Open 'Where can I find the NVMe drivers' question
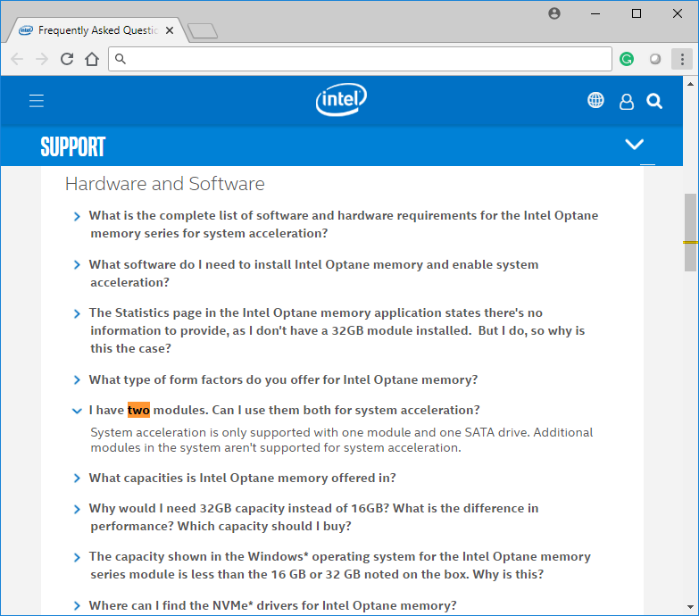The width and height of the screenshot is (699, 616). click(x=273, y=605)
